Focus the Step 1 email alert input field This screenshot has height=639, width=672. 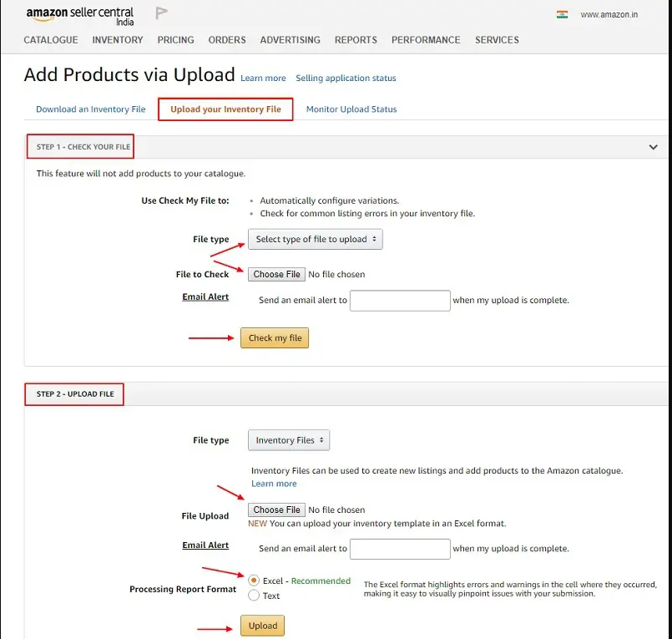(x=400, y=301)
